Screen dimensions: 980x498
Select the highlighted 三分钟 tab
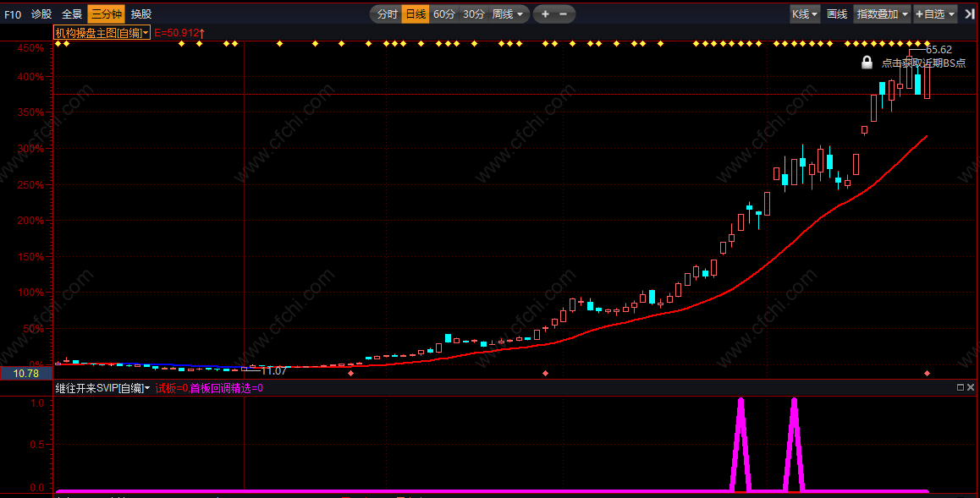click(107, 14)
